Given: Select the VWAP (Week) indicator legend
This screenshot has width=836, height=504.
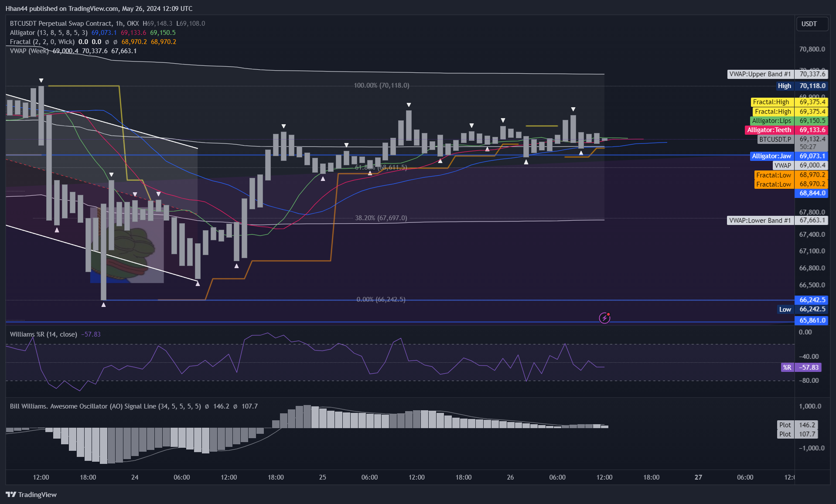Looking at the screenshot, I should tap(29, 51).
